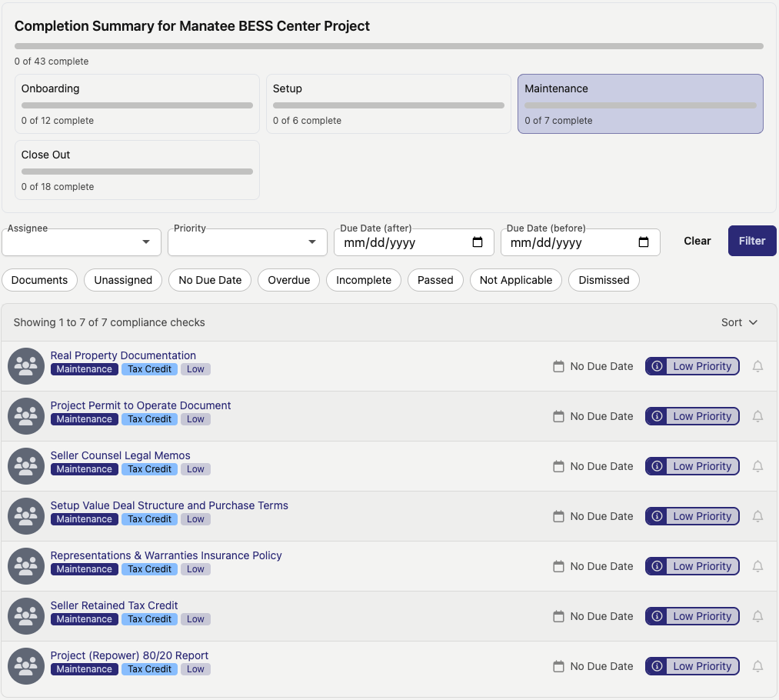Click the bell icon for Seller Retained Tax Credit
The height and width of the screenshot is (700, 779).
[757, 616]
